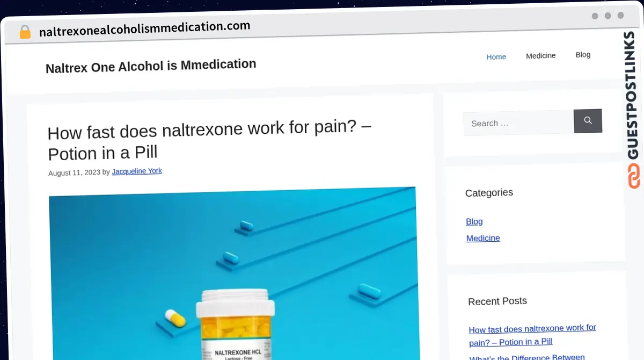The image size is (644, 360).
Task: Click the first gray window dot
Action: point(595,16)
